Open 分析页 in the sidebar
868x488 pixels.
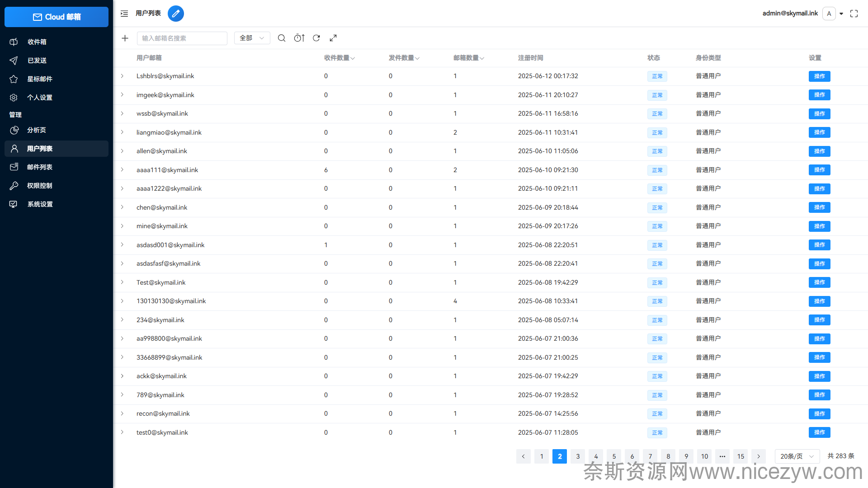click(x=37, y=130)
